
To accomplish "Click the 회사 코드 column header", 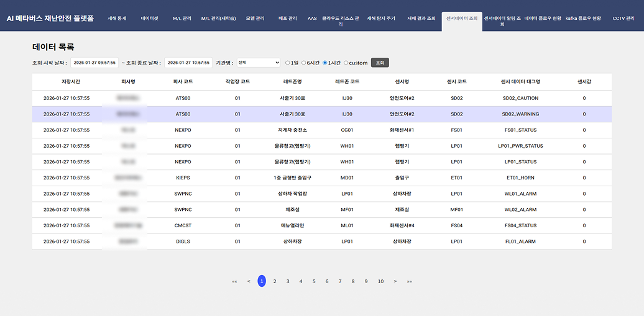I will (x=183, y=82).
